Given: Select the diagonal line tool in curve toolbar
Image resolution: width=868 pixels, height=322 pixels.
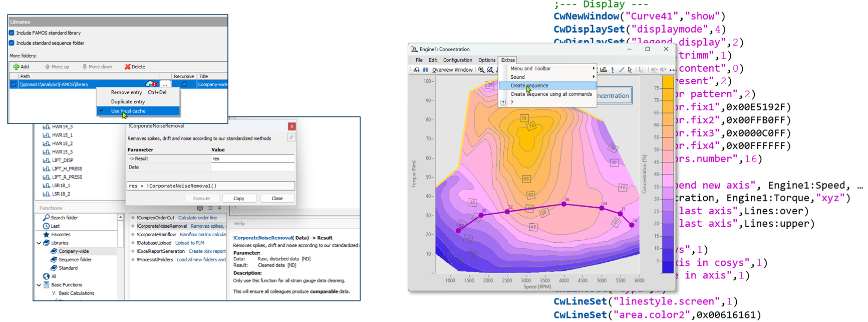Looking at the screenshot, I should coord(621,70).
